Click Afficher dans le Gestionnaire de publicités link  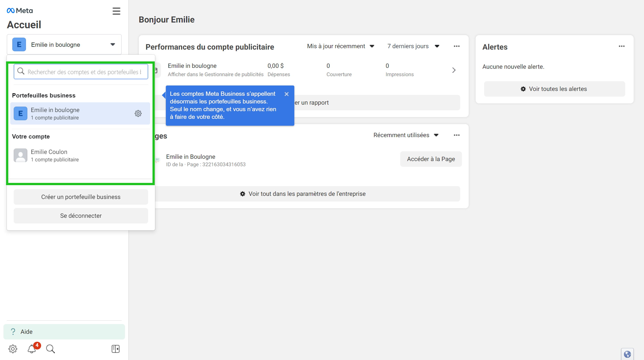216,74
